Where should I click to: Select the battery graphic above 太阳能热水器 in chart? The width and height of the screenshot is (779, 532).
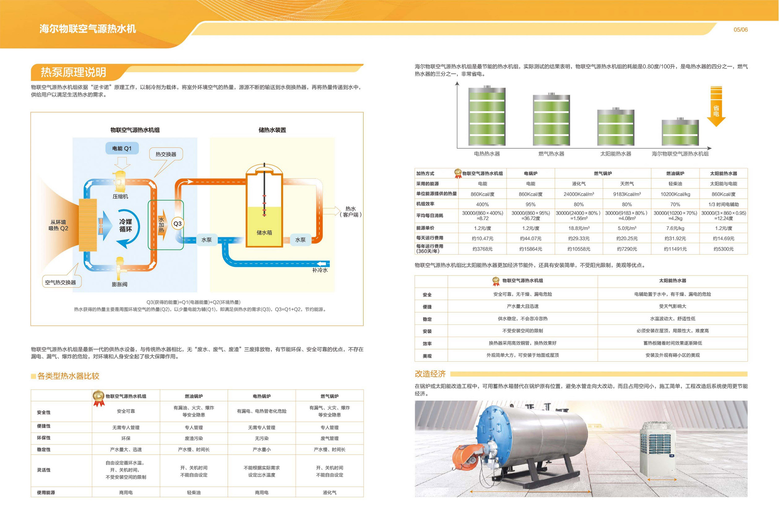(616, 127)
